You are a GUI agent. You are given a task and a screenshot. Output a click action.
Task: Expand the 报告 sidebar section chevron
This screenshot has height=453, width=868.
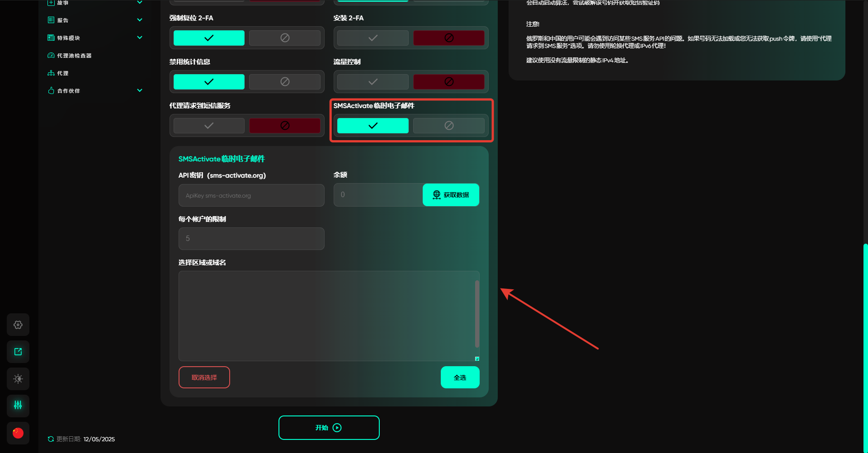coord(140,20)
